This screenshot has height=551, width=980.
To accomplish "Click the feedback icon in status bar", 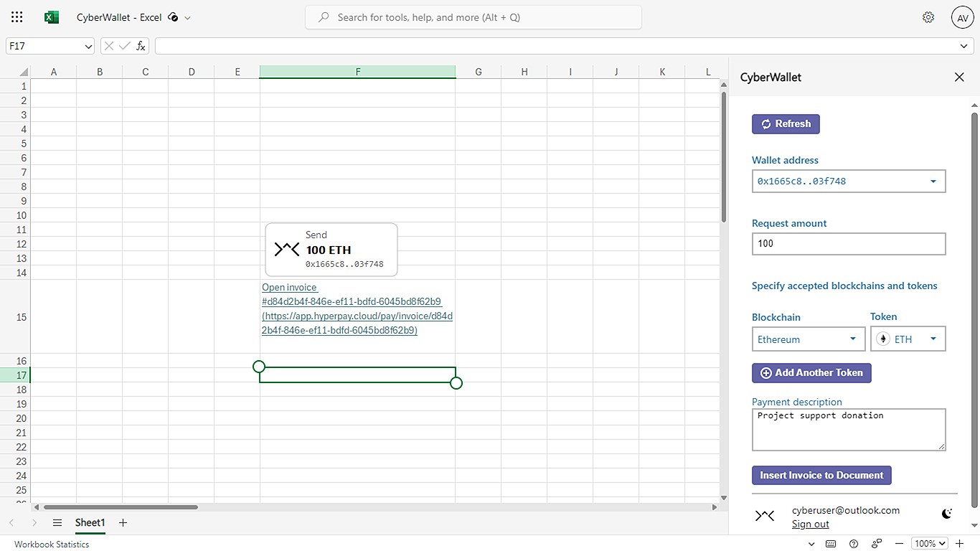I will click(x=877, y=544).
